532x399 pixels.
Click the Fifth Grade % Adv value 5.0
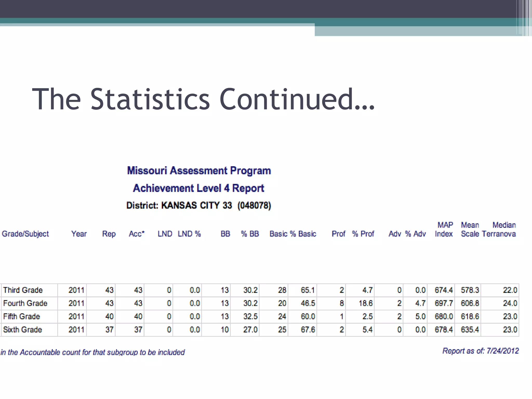(420, 317)
